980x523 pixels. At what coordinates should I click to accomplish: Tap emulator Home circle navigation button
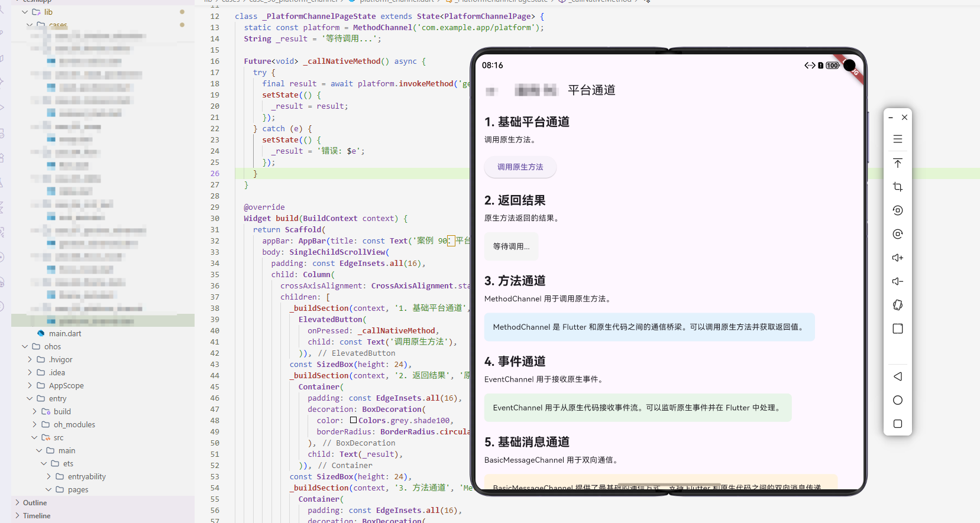pyautogui.click(x=897, y=400)
